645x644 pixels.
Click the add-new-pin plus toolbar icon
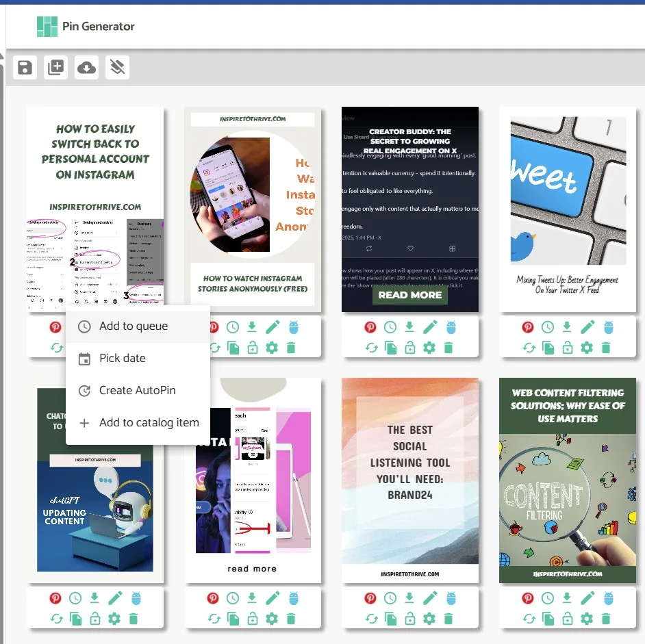pyautogui.click(x=56, y=68)
